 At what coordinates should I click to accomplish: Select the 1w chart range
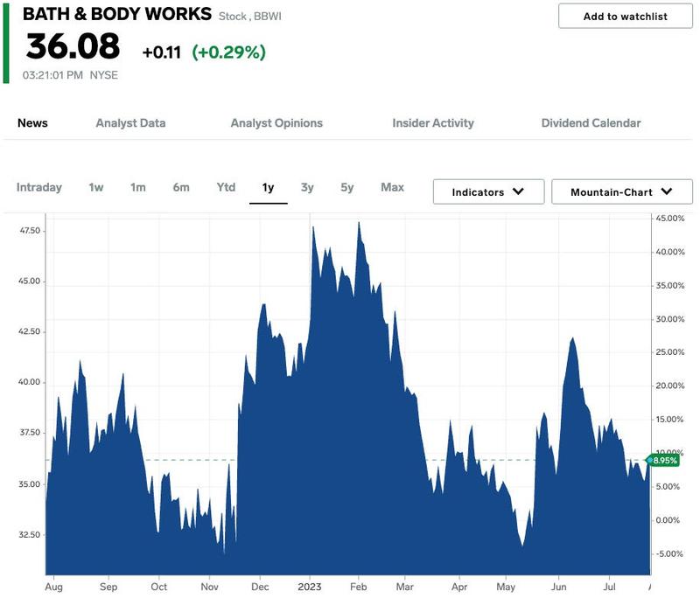coord(96,187)
